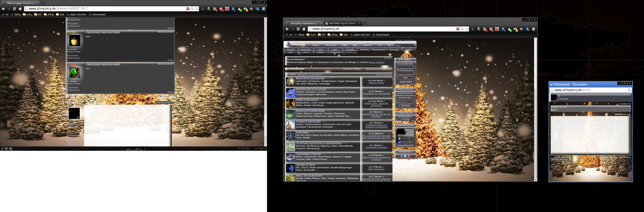Expand more categories with the + button
The width and height of the screenshot is (644, 212).
350,52
